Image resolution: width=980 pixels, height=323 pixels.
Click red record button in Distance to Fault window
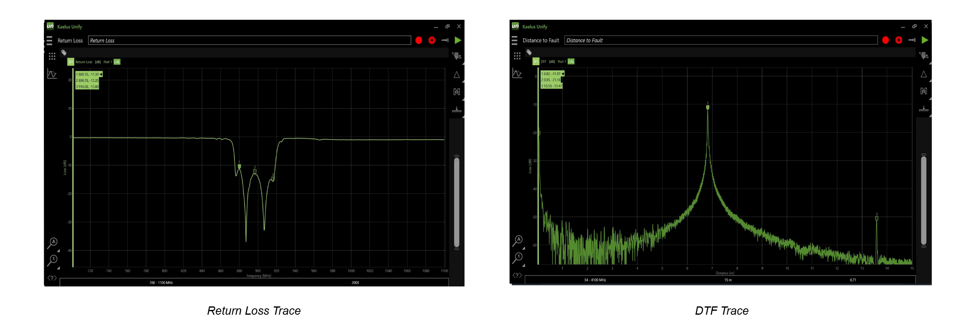point(886,40)
